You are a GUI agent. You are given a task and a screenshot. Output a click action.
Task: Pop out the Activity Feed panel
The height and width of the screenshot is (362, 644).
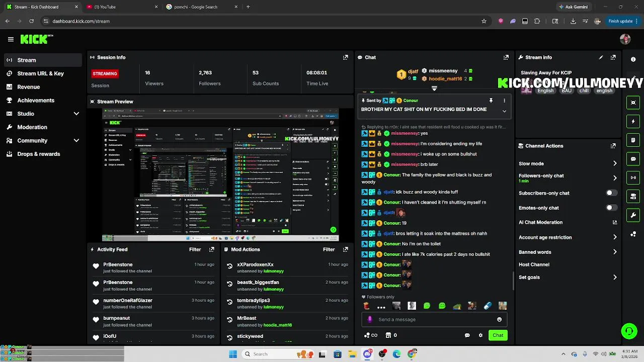211,249
